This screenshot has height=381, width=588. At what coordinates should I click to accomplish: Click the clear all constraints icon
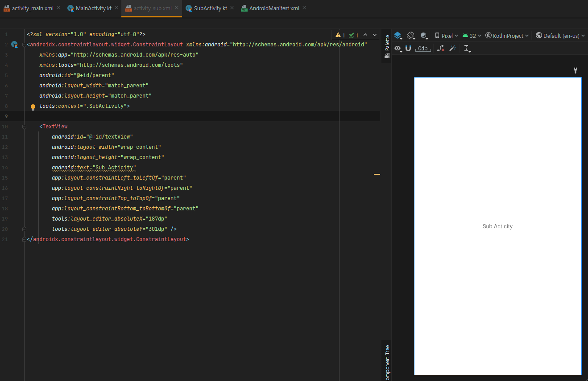(441, 49)
